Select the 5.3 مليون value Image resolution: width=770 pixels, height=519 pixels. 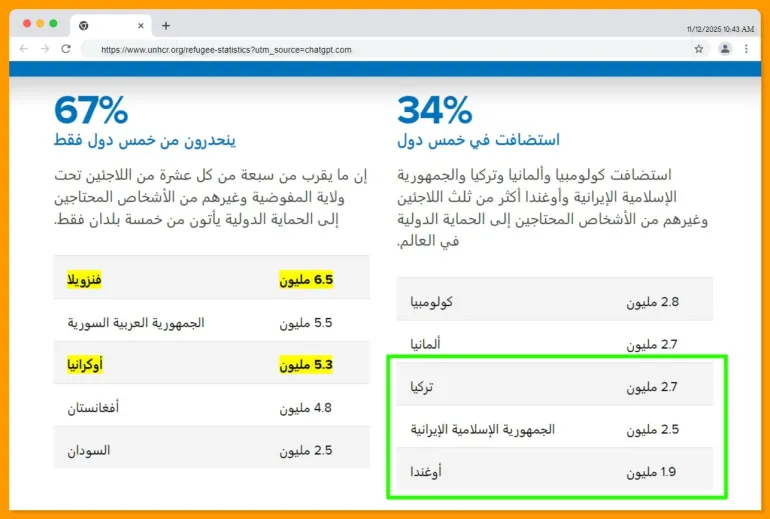coord(306,365)
